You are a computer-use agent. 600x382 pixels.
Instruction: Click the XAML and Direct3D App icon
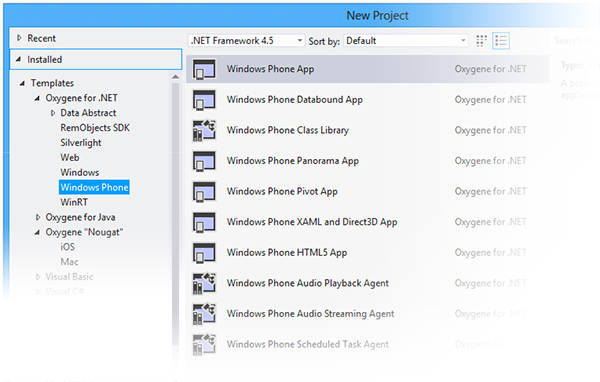[x=204, y=222]
